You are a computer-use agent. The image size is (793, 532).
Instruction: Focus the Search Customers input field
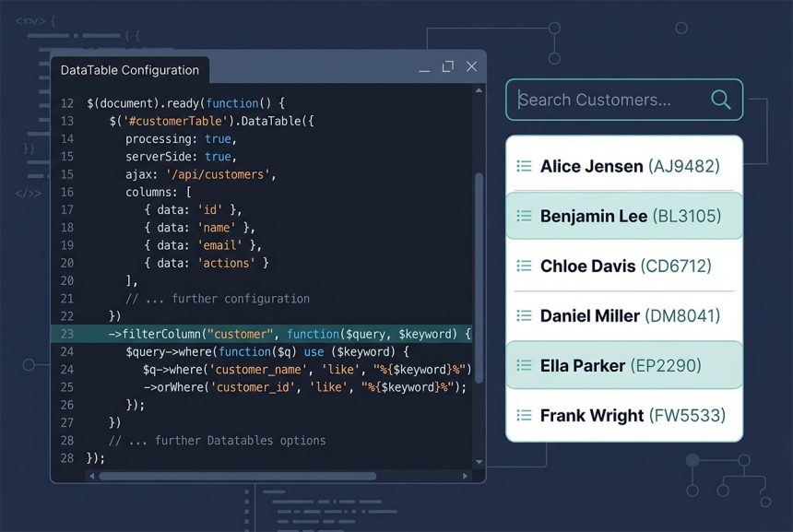click(x=624, y=100)
